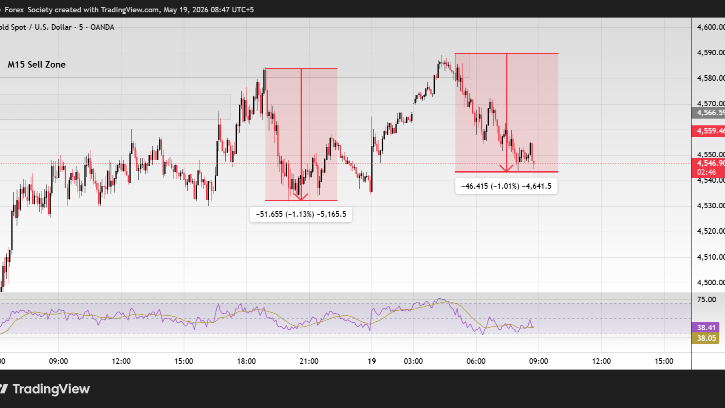Click the 03:00 time axis label

pyautogui.click(x=413, y=361)
